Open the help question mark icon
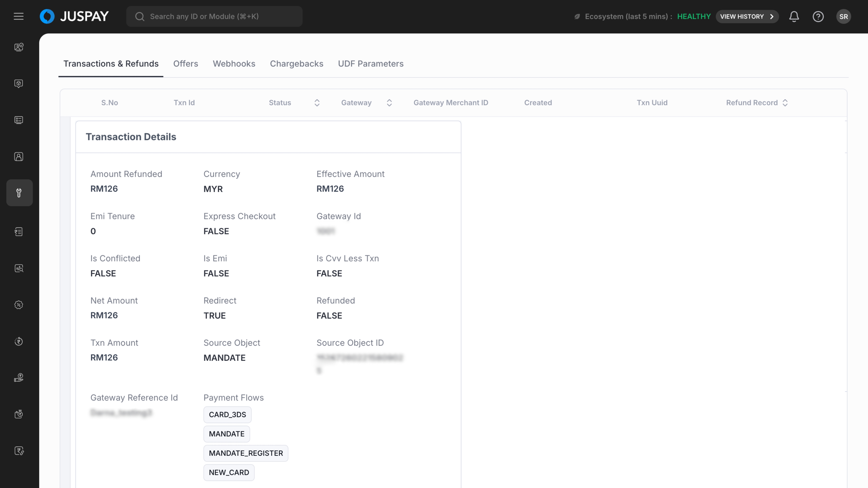The height and width of the screenshot is (488, 868). tap(818, 16)
